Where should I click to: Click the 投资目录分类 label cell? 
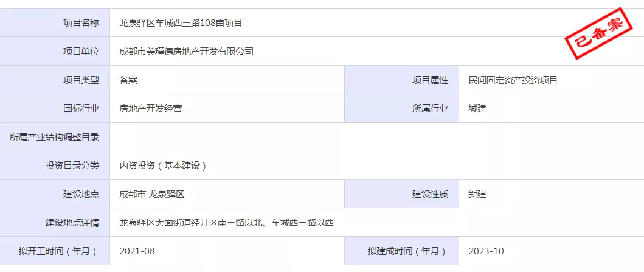coord(55,166)
